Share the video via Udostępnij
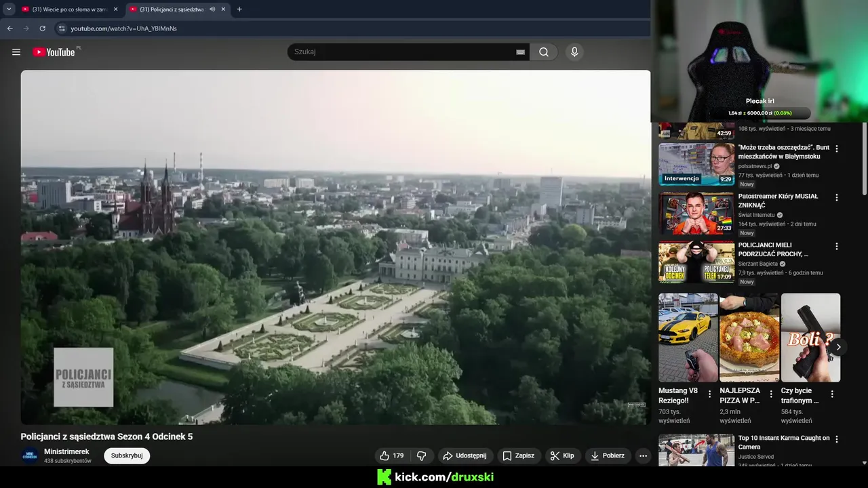This screenshot has width=868, height=488. point(465,455)
